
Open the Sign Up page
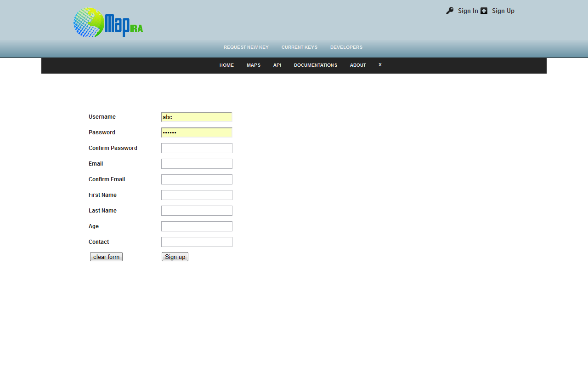(503, 11)
